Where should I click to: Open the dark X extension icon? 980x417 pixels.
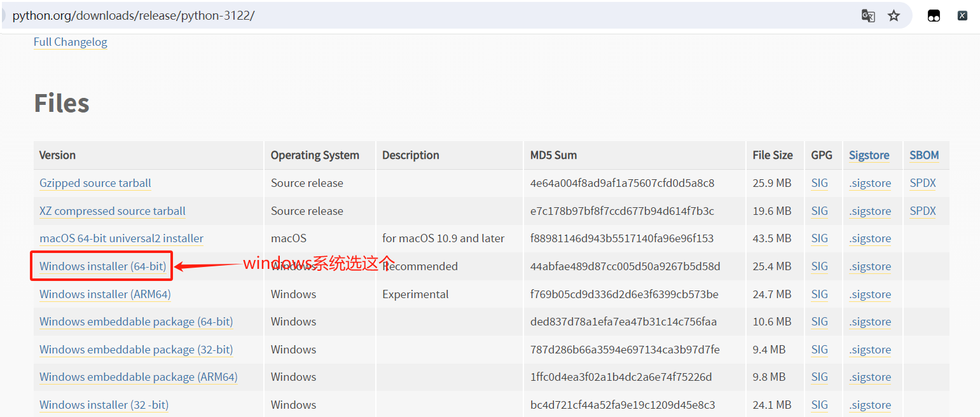point(963,16)
